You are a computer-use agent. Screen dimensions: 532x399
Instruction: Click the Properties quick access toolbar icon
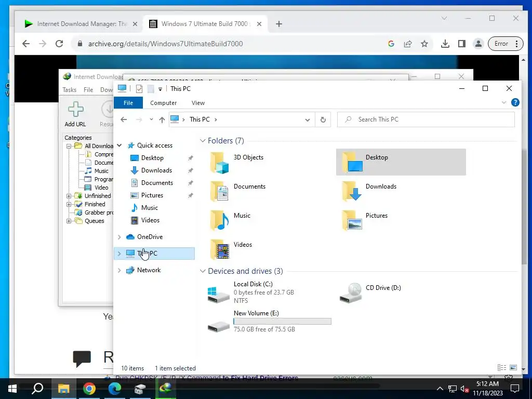click(139, 89)
